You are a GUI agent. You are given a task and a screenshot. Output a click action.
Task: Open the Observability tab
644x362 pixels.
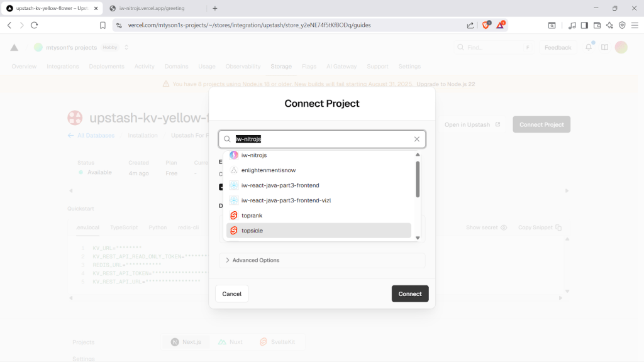243,66
